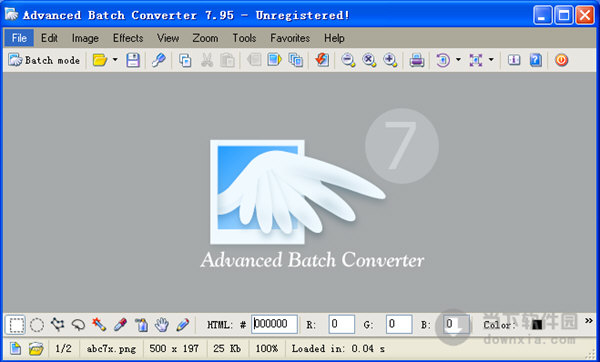Go to previous image with left arrow icon
This screenshot has width=600, height=362.
point(254,60)
